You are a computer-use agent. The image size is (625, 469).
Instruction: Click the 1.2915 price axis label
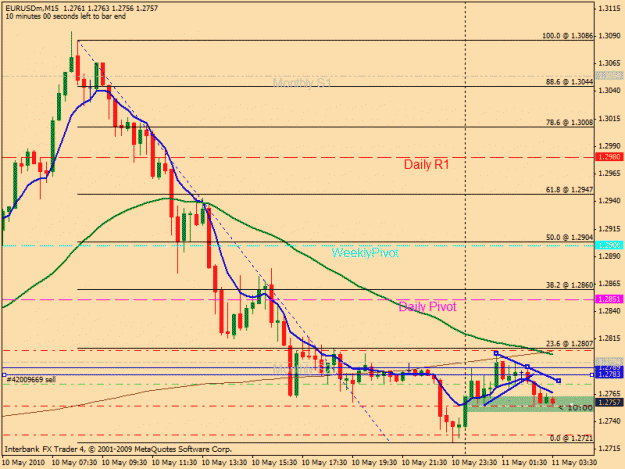coord(610,229)
